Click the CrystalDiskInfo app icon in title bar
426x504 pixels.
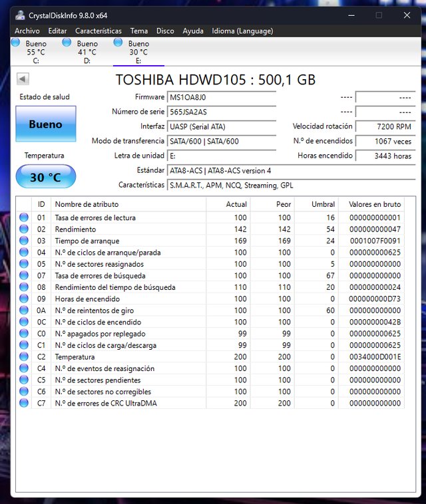[20, 15]
